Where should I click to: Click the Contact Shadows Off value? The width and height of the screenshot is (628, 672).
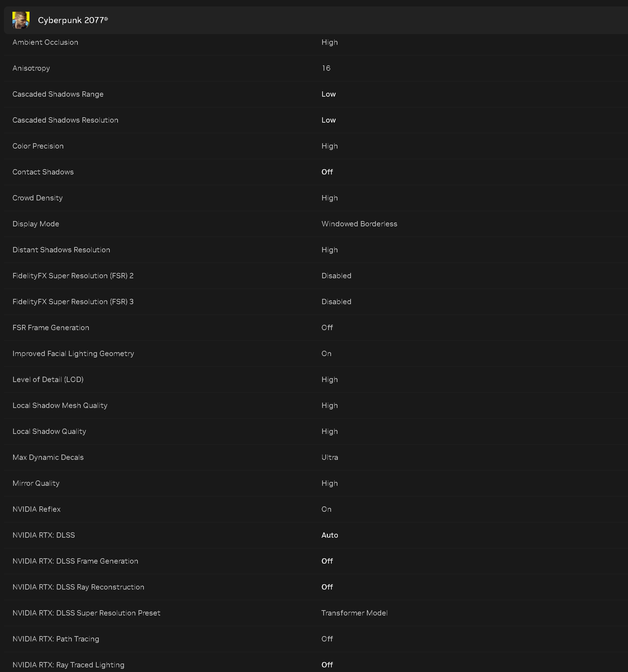tap(327, 172)
